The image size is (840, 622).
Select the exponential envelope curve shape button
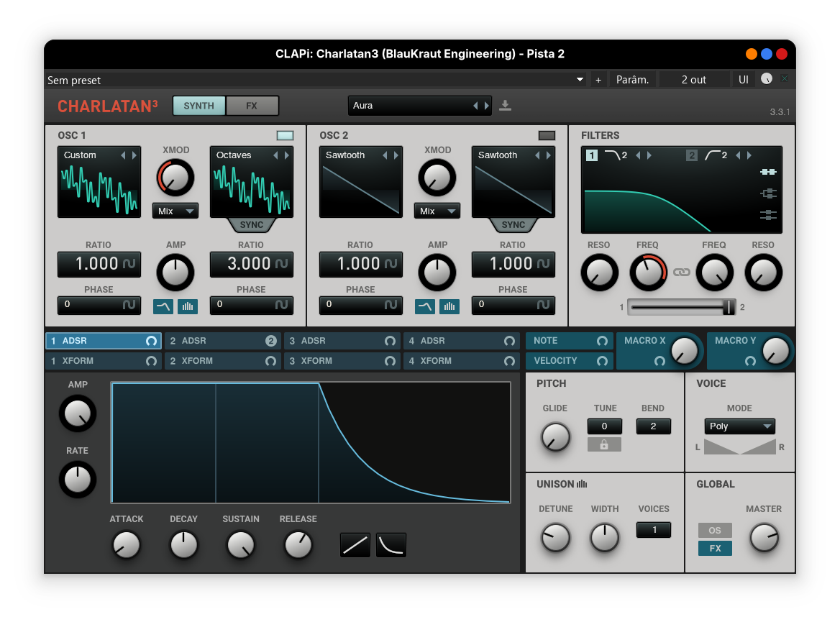(x=391, y=545)
